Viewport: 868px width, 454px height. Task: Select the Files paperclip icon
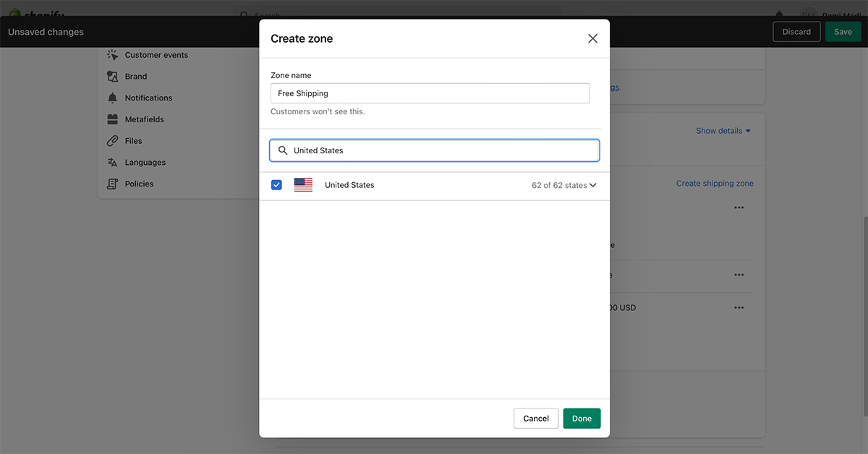pyautogui.click(x=112, y=140)
